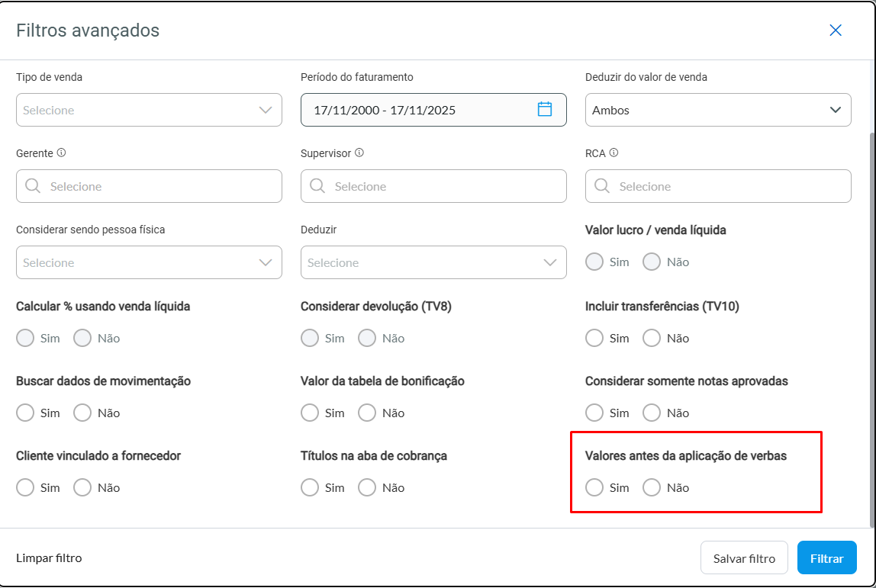Expand the Deduzir do valor de venda dropdown
The width and height of the screenshot is (876, 588).
[x=717, y=110]
